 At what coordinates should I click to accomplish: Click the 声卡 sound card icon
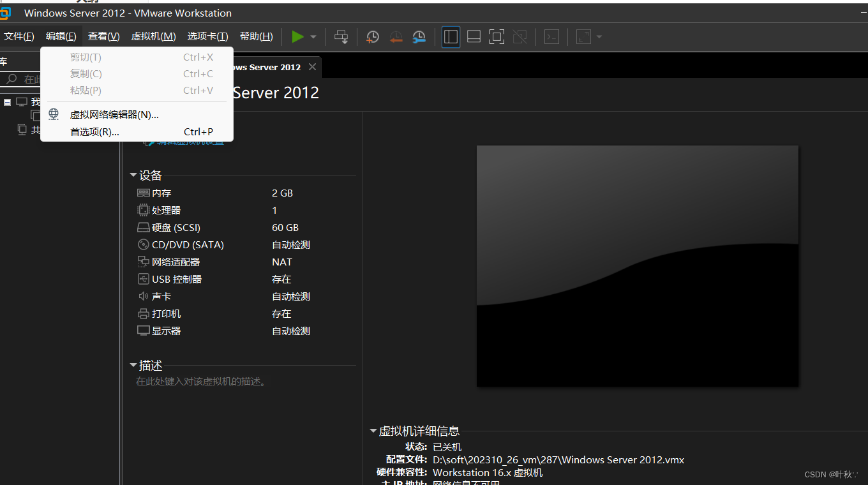click(144, 296)
